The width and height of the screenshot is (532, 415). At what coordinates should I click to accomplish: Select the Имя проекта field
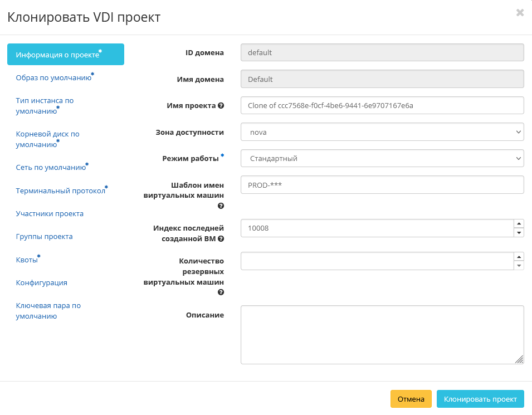382,105
